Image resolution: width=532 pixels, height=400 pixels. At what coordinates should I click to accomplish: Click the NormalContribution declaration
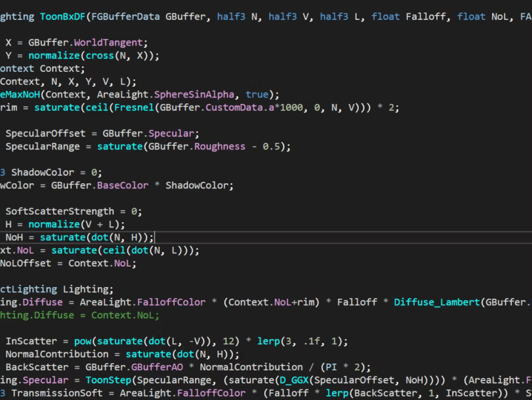point(57,354)
